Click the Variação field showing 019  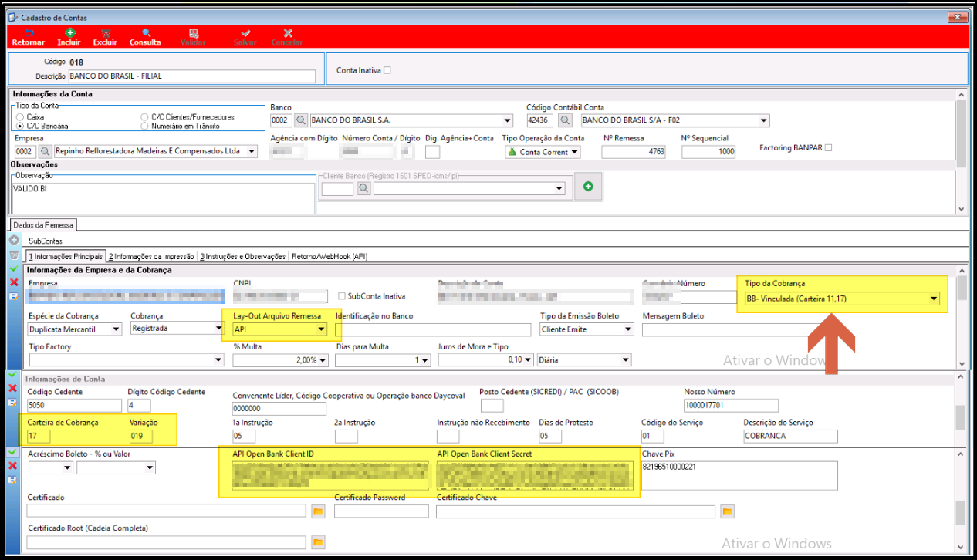(140, 437)
